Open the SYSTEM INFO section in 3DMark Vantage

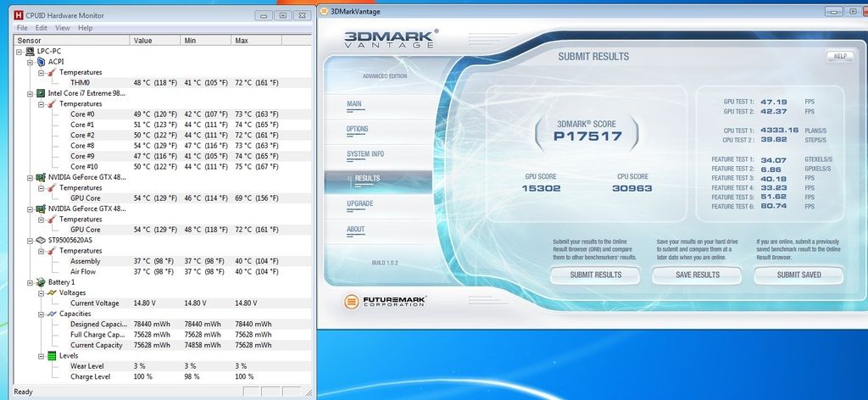365,153
